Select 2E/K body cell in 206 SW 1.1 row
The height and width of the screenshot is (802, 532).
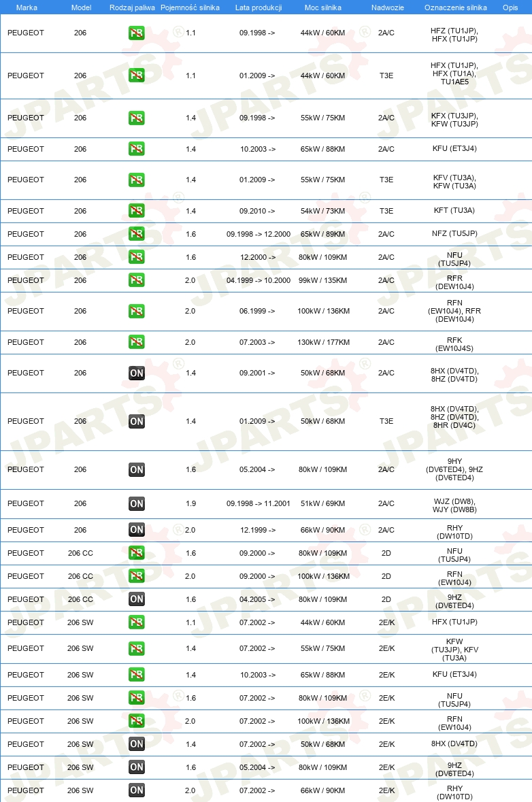[386, 622]
